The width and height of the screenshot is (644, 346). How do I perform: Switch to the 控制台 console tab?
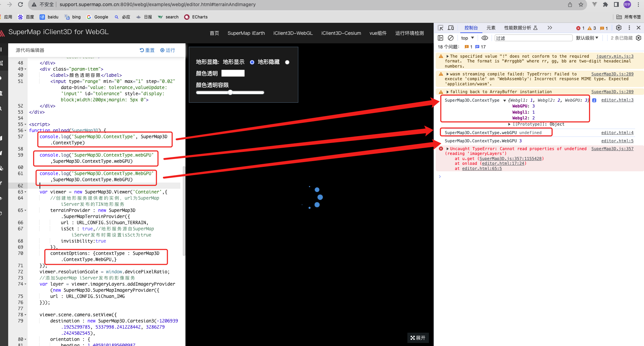click(x=471, y=28)
